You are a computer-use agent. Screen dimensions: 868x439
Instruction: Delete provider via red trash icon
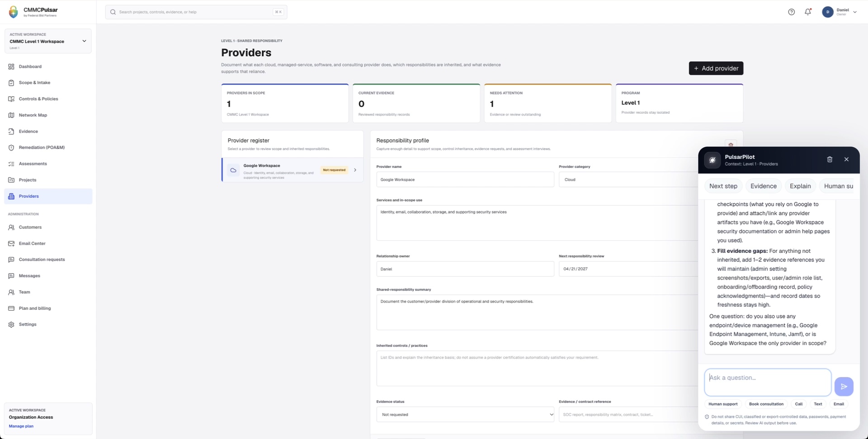pyautogui.click(x=731, y=145)
